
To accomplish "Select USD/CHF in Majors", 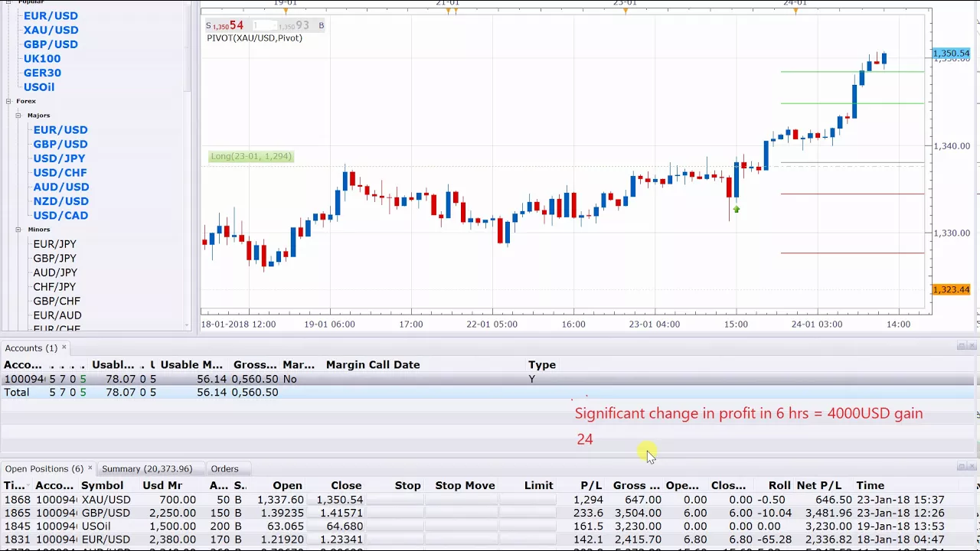I will click(x=60, y=173).
